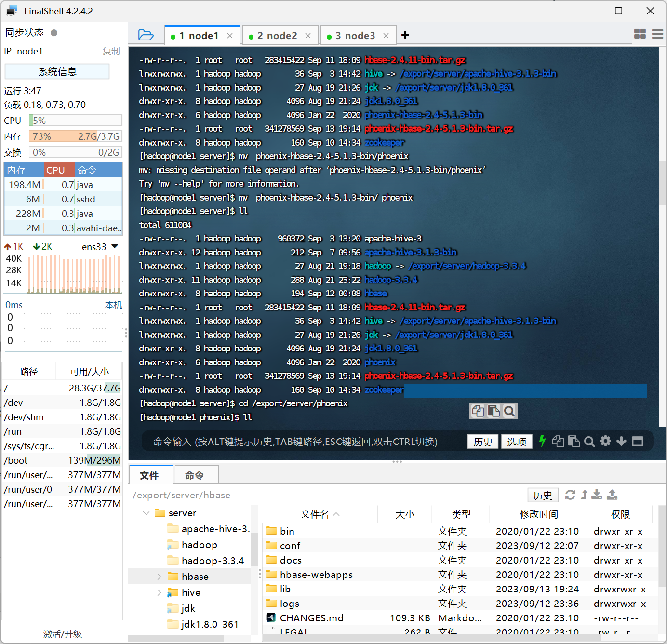The height and width of the screenshot is (644, 667).
Task: Select apache-hive-3 folder in tree
Action: [215, 529]
